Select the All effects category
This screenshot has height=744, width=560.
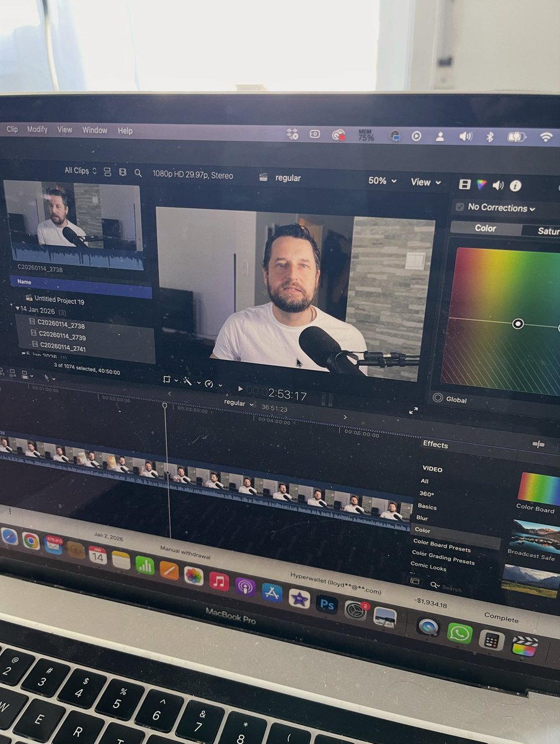click(x=425, y=481)
